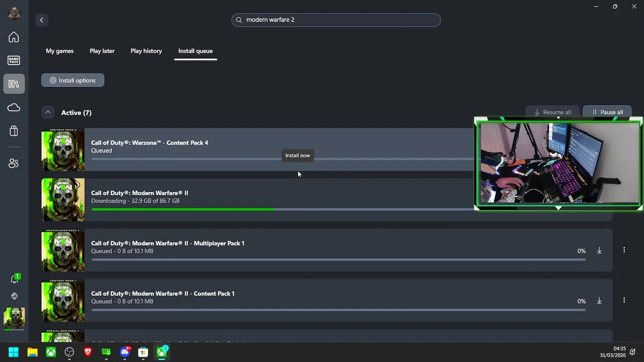The width and height of the screenshot is (644, 362).
Task: Open the green graphics card taskbar app
Action: click(106, 352)
